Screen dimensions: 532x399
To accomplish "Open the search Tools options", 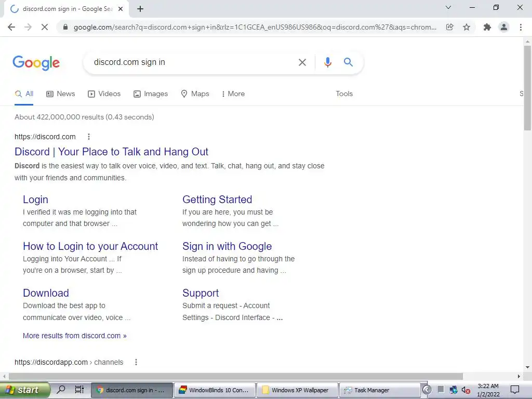I will (x=344, y=94).
